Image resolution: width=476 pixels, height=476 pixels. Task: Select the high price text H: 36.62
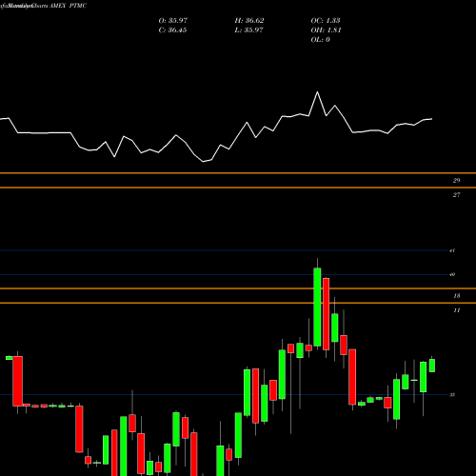click(249, 21)
